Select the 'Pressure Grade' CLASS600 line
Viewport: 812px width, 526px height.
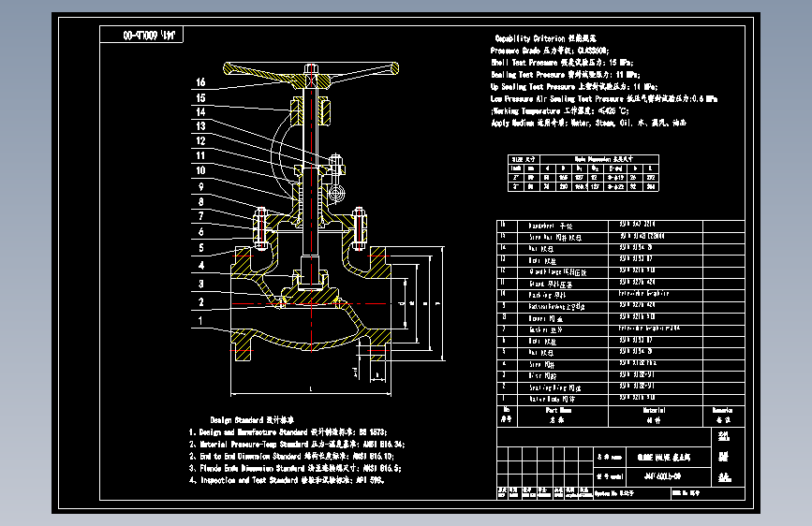tap(550, 51)
